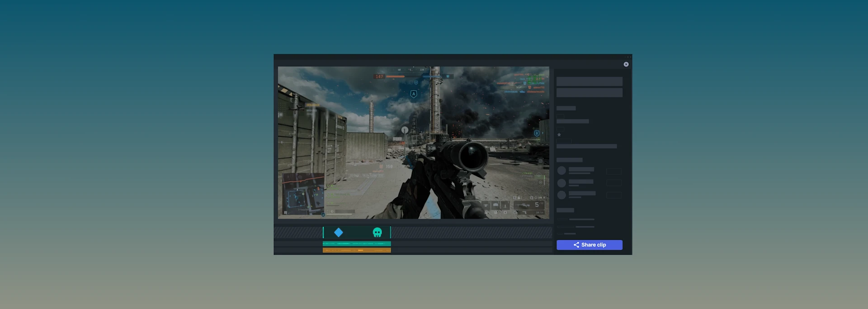Select the teal skull kill marker
The height and width of the screenshot is (309, 868).
point(377,233)
